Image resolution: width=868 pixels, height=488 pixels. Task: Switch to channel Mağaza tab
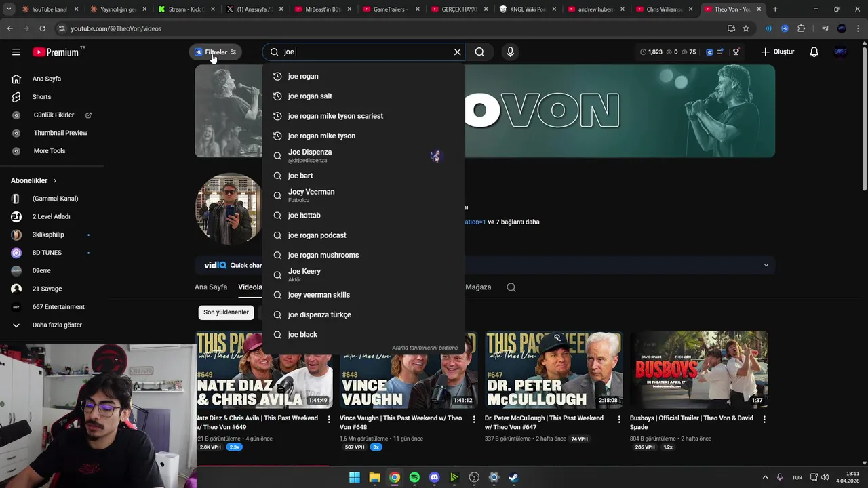coord(478,287)
